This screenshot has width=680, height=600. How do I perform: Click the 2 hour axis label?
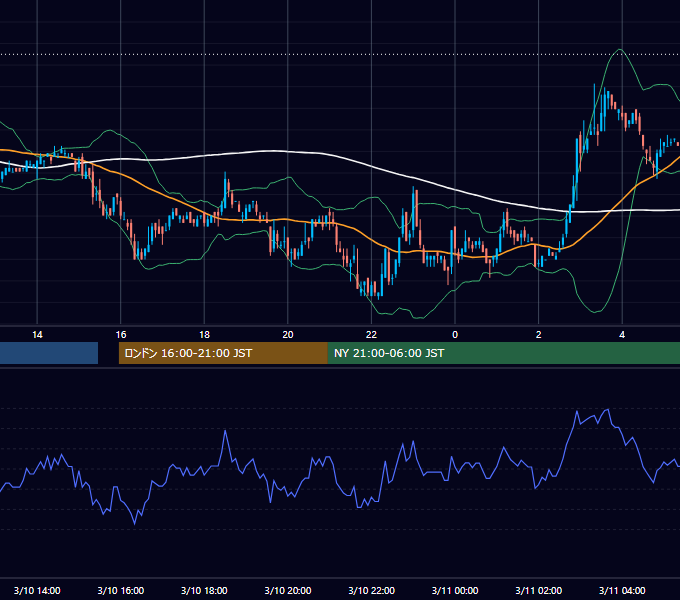click(x=539, y=335)
